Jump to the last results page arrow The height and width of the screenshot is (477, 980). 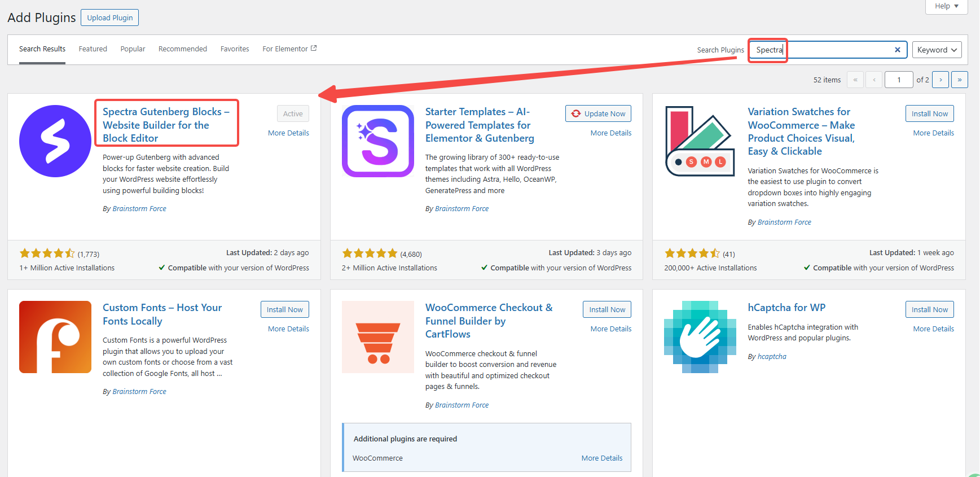tap(960, 80)
